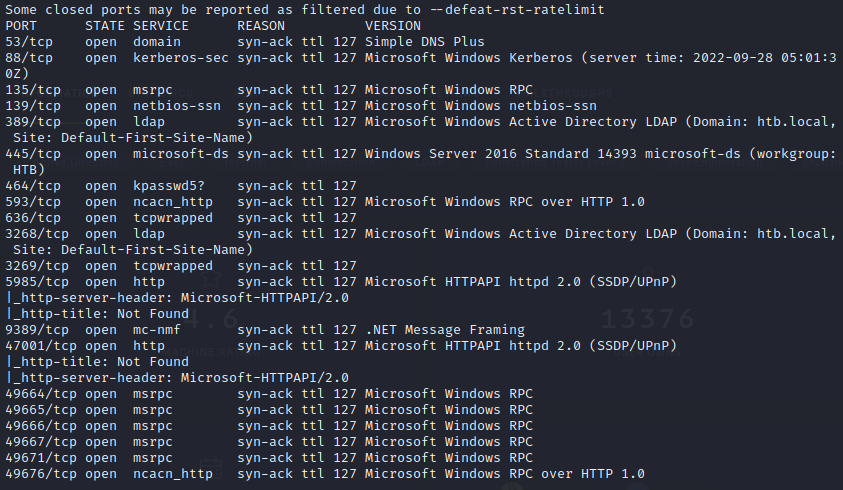843x490 pixels.
Task: Click the netbios-ssn service on port 139
Action: pyautogui.click(x=177, y=106)
